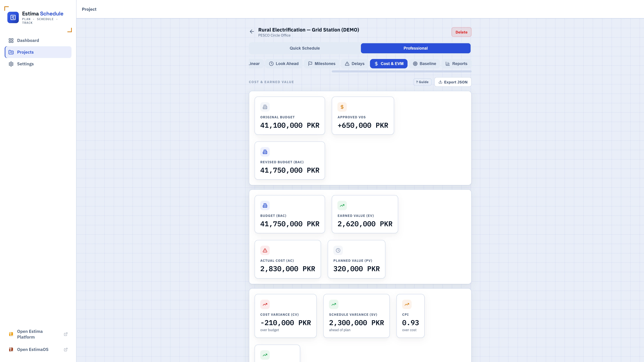Click the green trend icon on bottom card
The width and height of the screenshot is (644, 362).
[265, 355]
